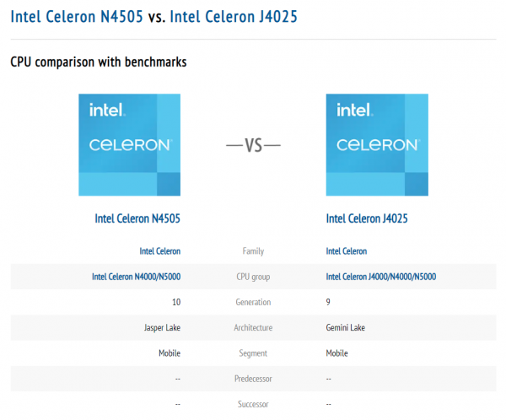Screen dimensions: 506x420
Task: Click the CPU group row label
Action: 253,277
